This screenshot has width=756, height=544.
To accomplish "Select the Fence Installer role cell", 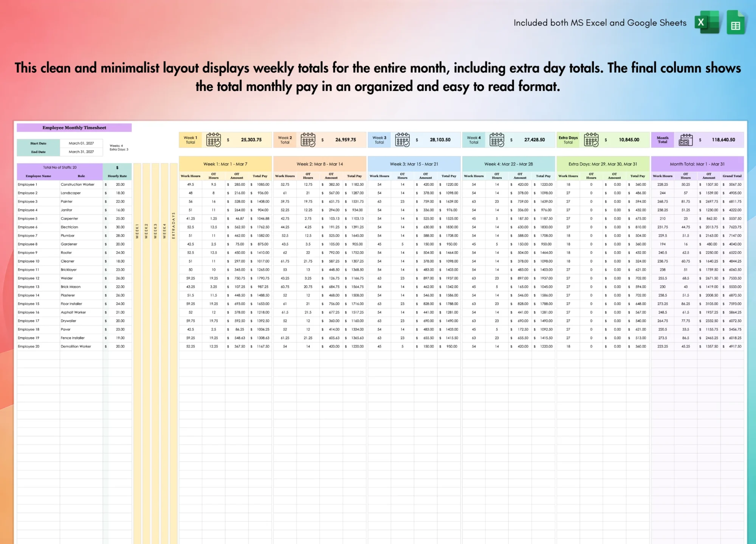I will click(81, 338).
